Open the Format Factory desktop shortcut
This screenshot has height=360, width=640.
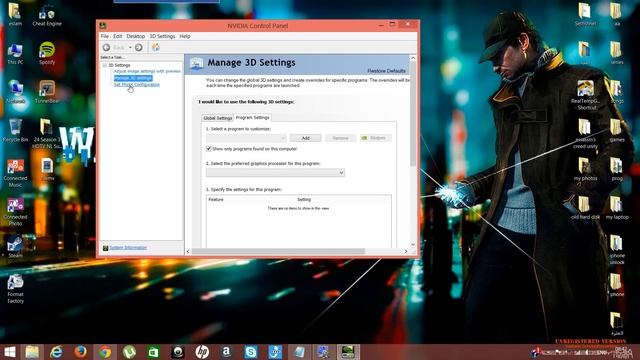tap(15, 289)
